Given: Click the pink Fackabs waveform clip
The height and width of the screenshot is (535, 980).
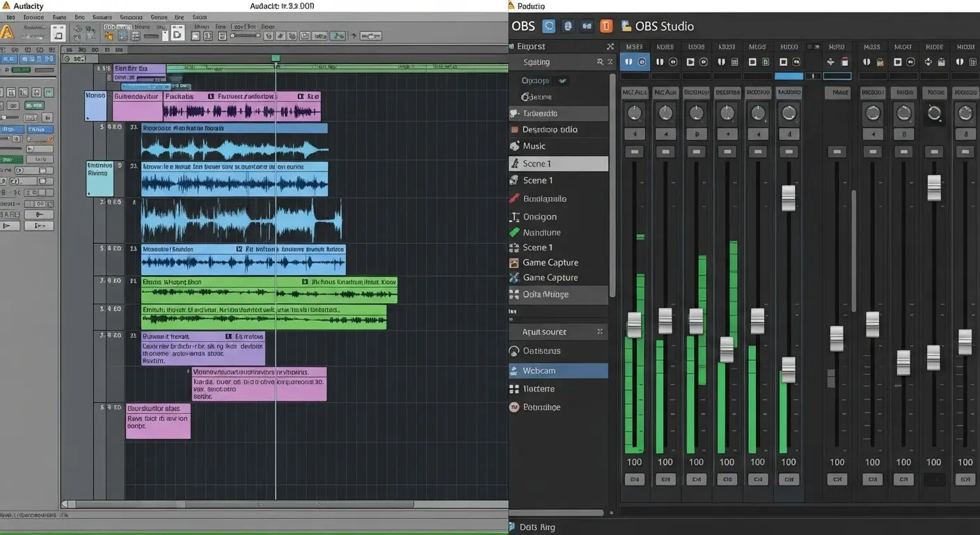Looking at the screenshot, I should click(242, 106).
